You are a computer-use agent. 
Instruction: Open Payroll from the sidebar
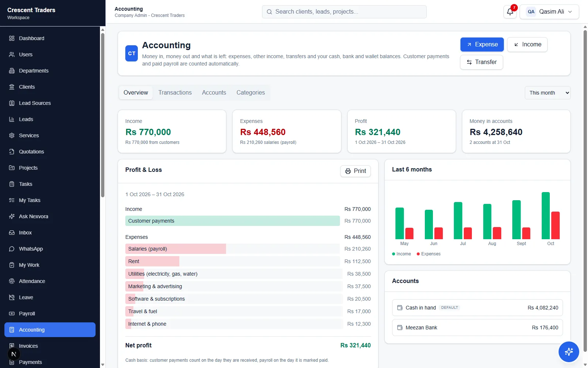50,314
